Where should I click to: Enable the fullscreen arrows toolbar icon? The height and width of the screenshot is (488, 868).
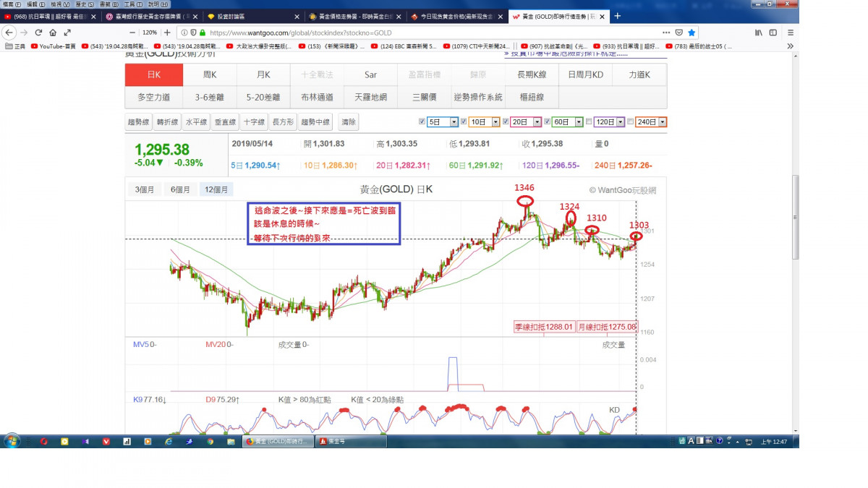pos(67,33)
